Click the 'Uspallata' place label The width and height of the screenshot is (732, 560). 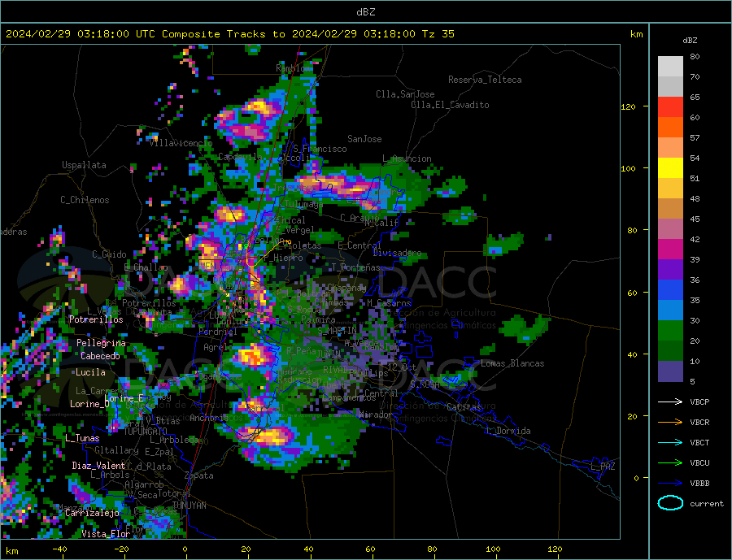tap(84, 165)
